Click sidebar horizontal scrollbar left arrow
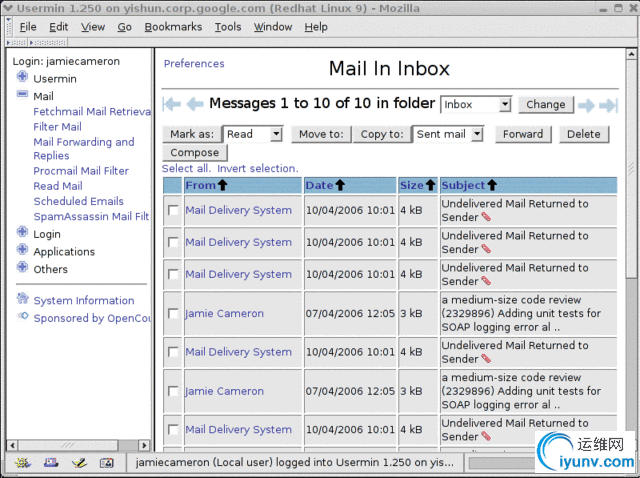The width and height of the screenshot is (640, 478). click(12, 445)
